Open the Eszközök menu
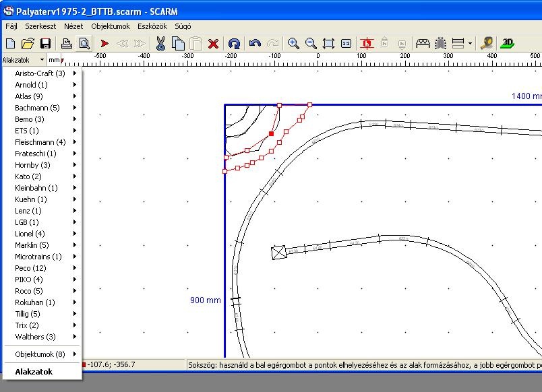Screen dimensions: 542x392 click(152, 26)
